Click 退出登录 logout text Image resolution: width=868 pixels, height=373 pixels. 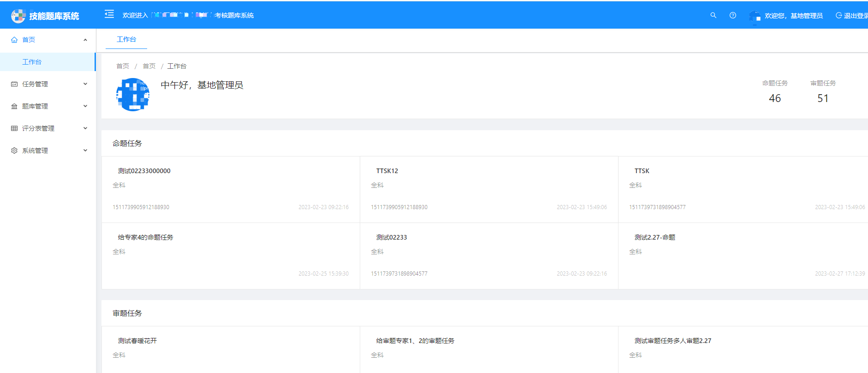tap(856, 16)
